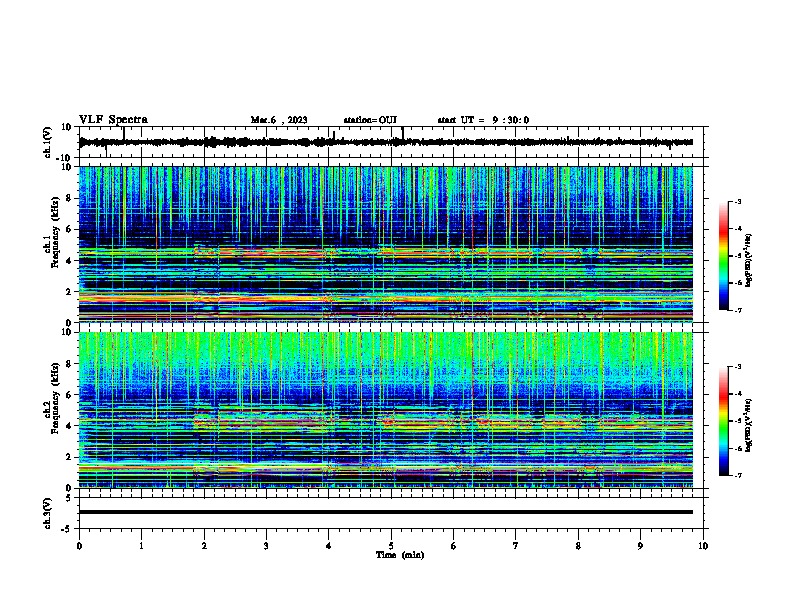
Task: Click the ch.1 spectrogram panel
Action: [x=386, y=244]
